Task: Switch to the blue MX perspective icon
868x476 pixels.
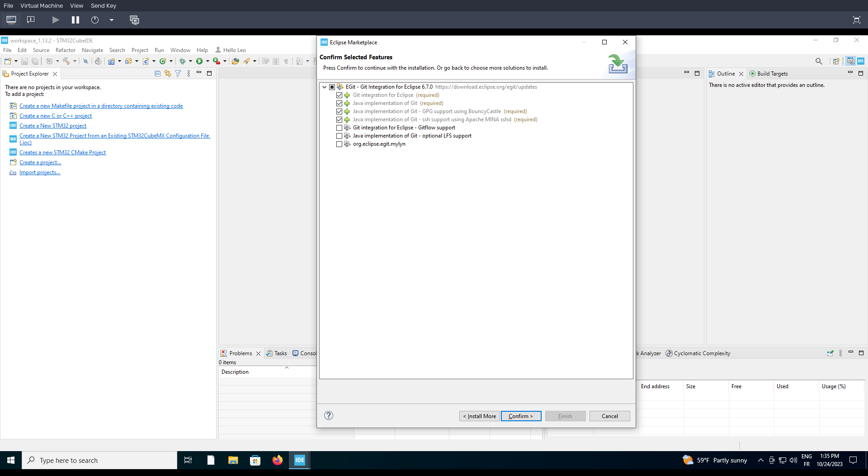Action: 861,61
